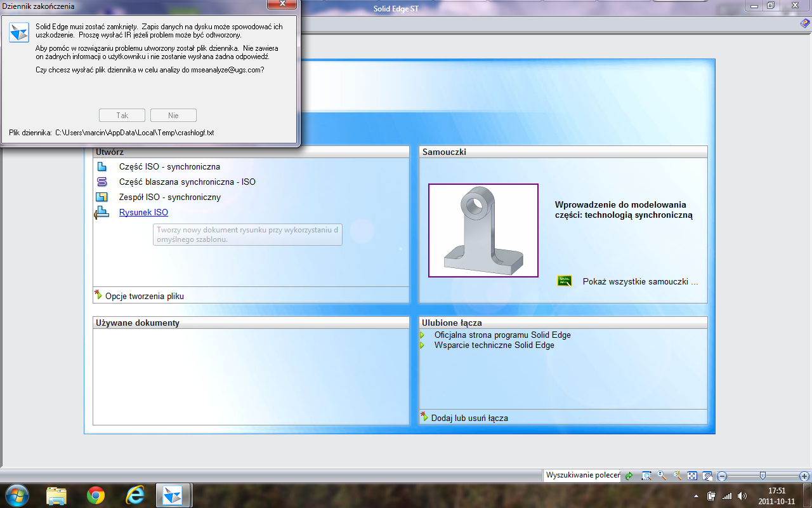Screen dimensions: 812x508
Task: Select the Zoom Area tool in status bar
Action: pos(646,476)
